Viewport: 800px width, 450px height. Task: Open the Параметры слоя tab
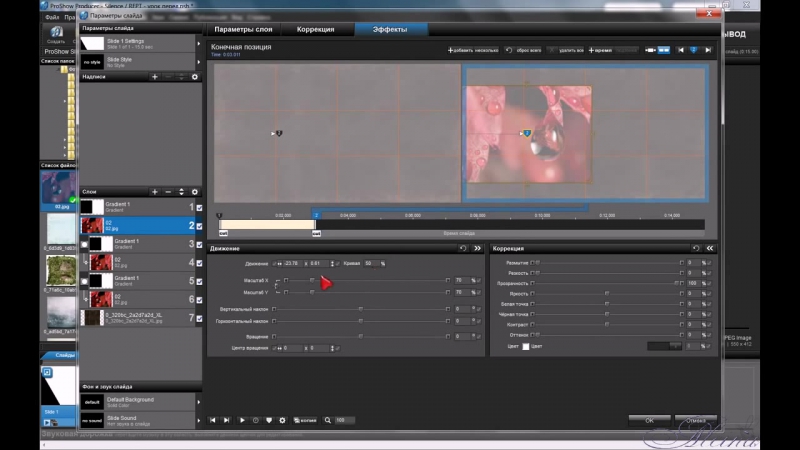[x=243, y=30]
